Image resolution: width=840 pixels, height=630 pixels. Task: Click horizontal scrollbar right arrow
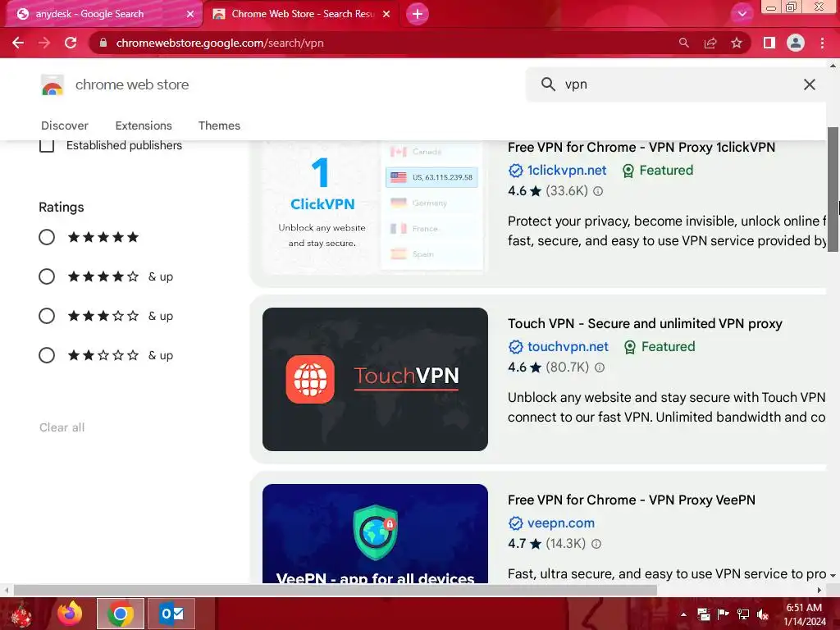pyautogui.click(x=819, y=590)
